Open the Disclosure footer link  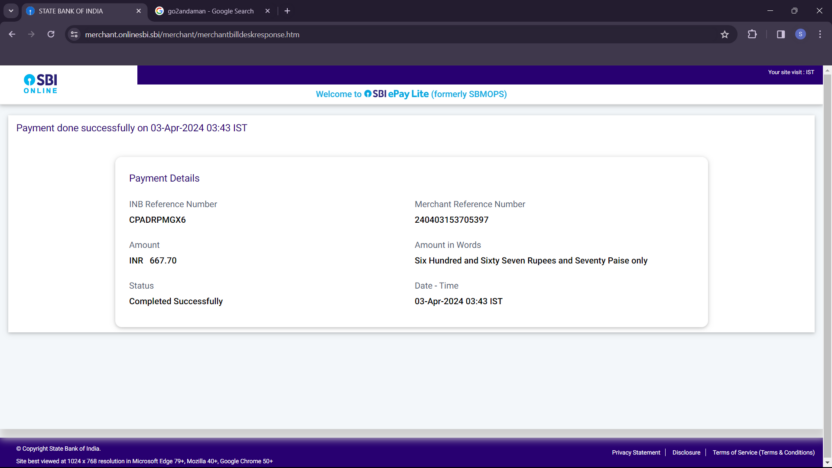[686, 453]
